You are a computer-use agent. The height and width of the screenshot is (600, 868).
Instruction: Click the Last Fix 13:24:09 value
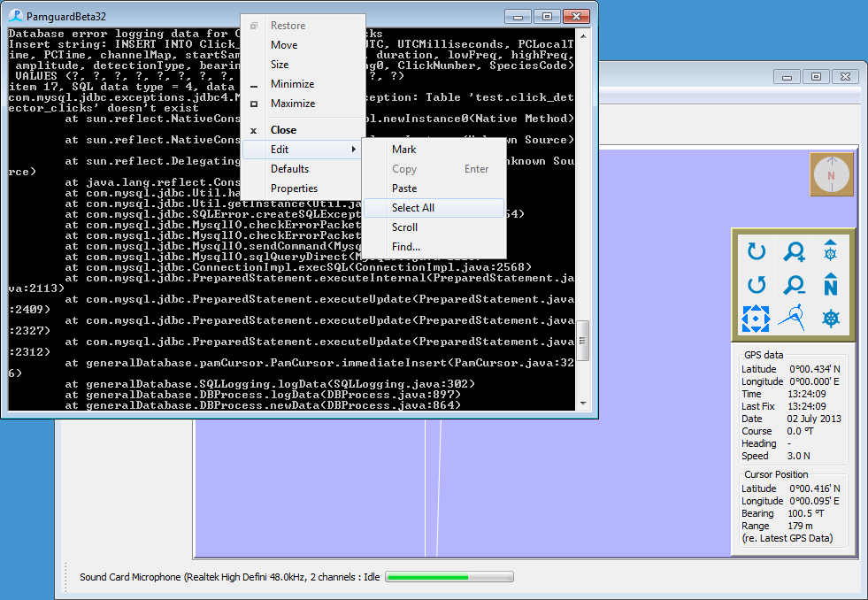[x=807, y=406]
